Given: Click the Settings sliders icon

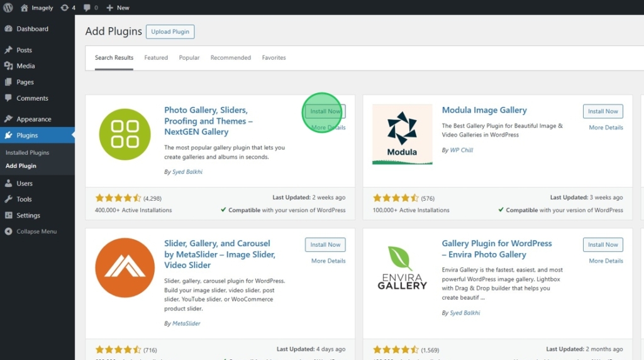Looking at the screenshot, I should [9, 215].
